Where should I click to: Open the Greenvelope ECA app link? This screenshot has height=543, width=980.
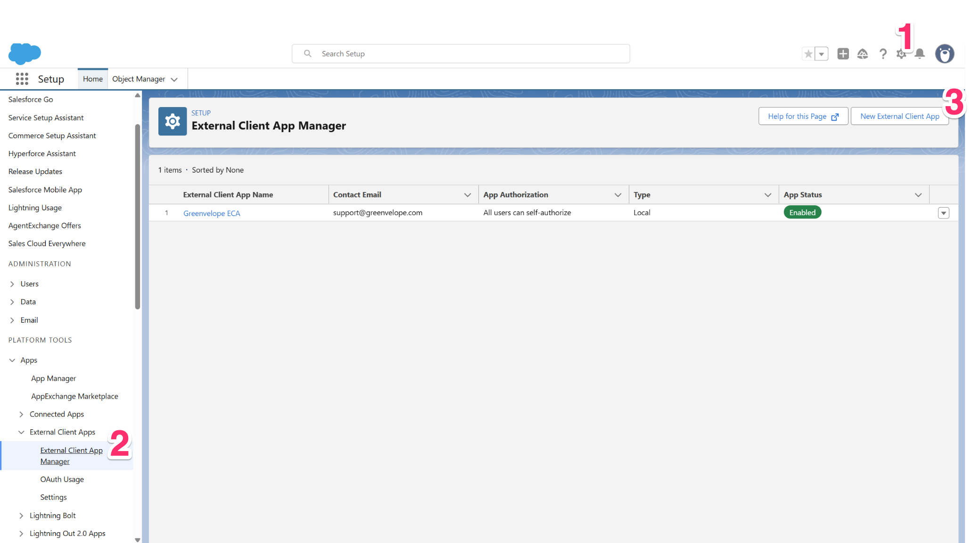(212, 213)
